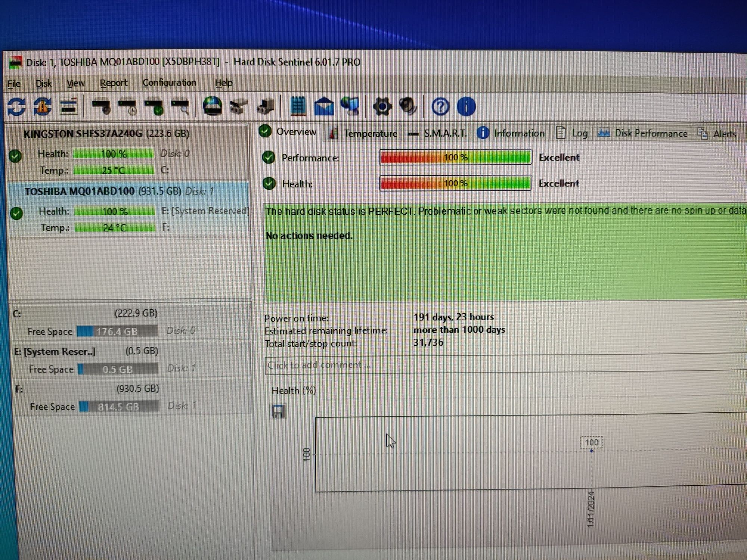Click the Hard Disk Sentinel title bar icon
747x560 pixels.
click(x=15, y=63)
